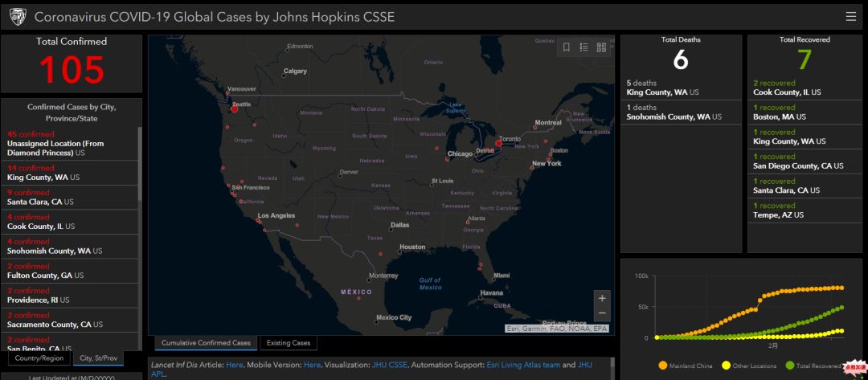Open the Esri Living Atlas team link
The width and height of the screenshot is (868, 380).
523,365
